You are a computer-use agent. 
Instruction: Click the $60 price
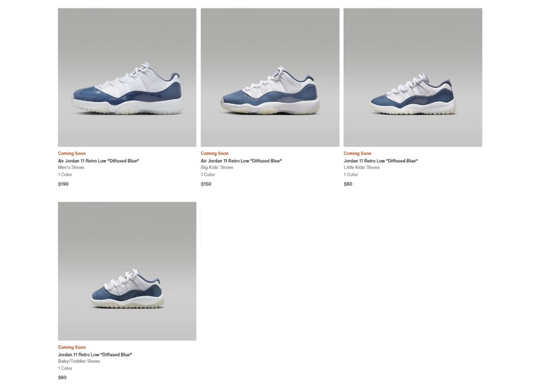(x=62, y=378)
